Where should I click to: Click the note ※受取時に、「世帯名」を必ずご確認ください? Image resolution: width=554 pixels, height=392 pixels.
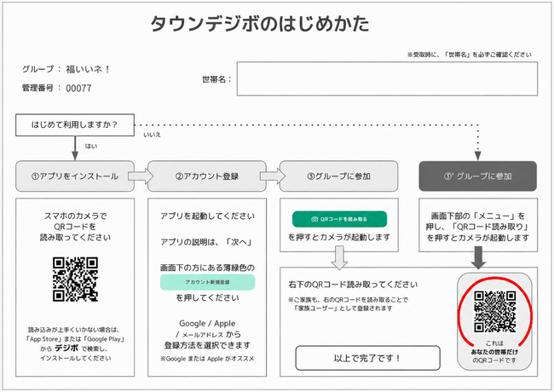[470, 55]
